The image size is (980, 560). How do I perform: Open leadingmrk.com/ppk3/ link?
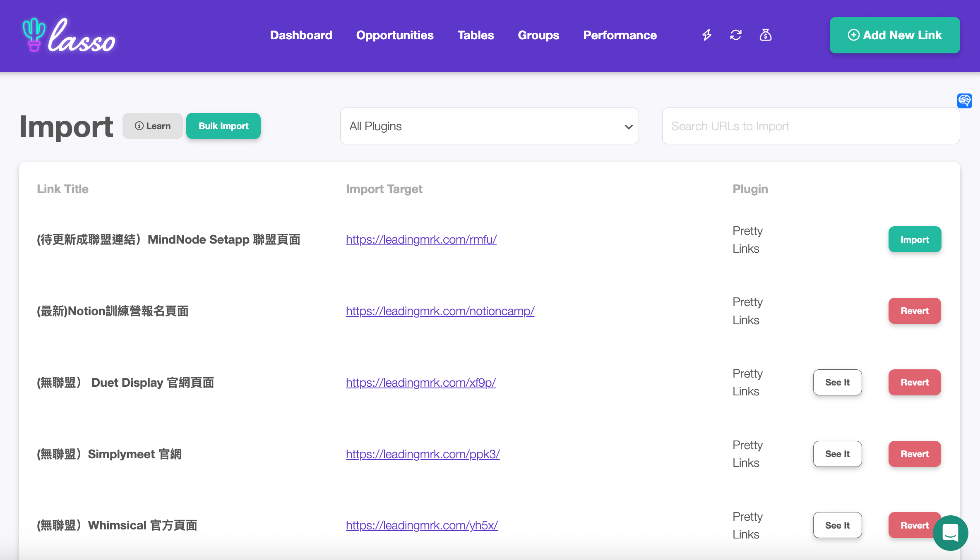423,454
